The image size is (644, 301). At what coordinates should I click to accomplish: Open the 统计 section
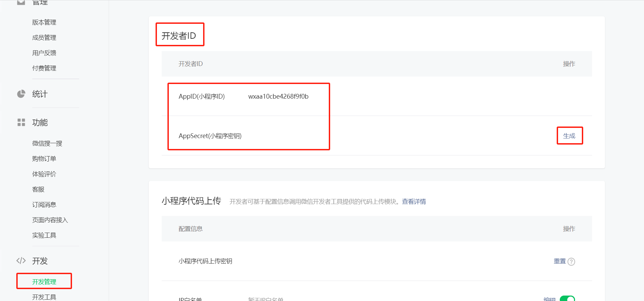click(x=40, y=94)
